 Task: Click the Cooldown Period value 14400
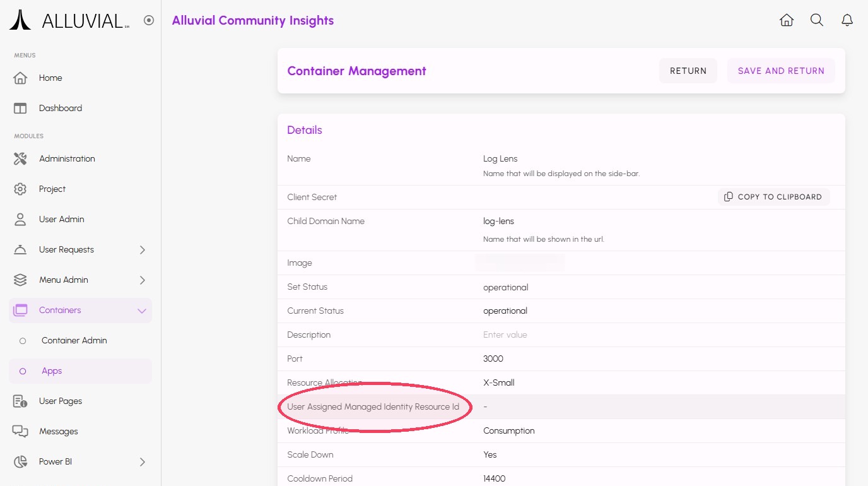(495, 478)
